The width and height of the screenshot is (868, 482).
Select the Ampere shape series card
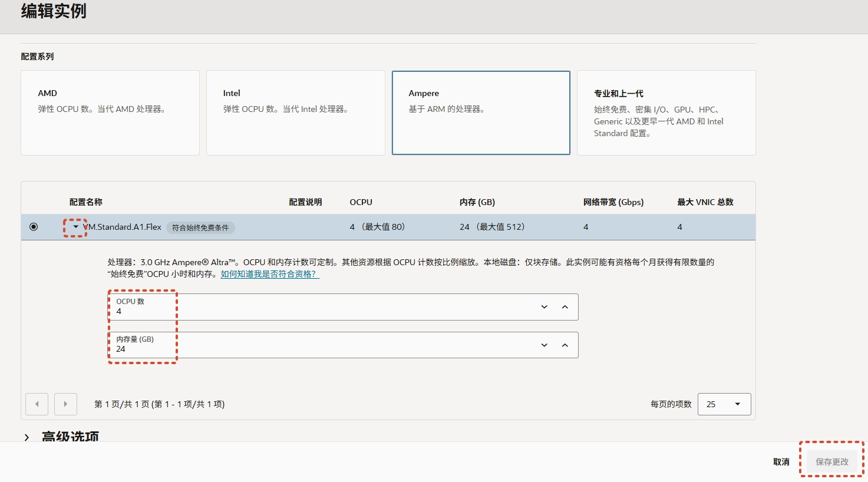[480, 112]
